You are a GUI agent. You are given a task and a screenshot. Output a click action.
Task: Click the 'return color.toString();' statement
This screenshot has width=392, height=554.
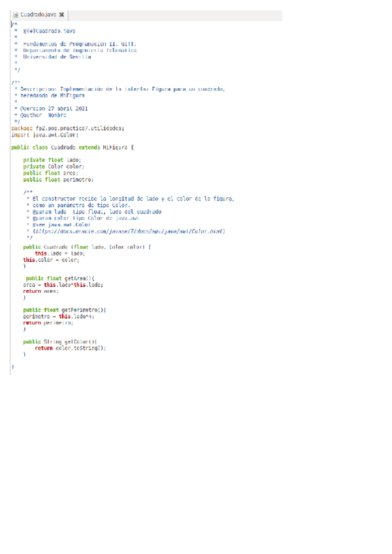click(70, 348)
